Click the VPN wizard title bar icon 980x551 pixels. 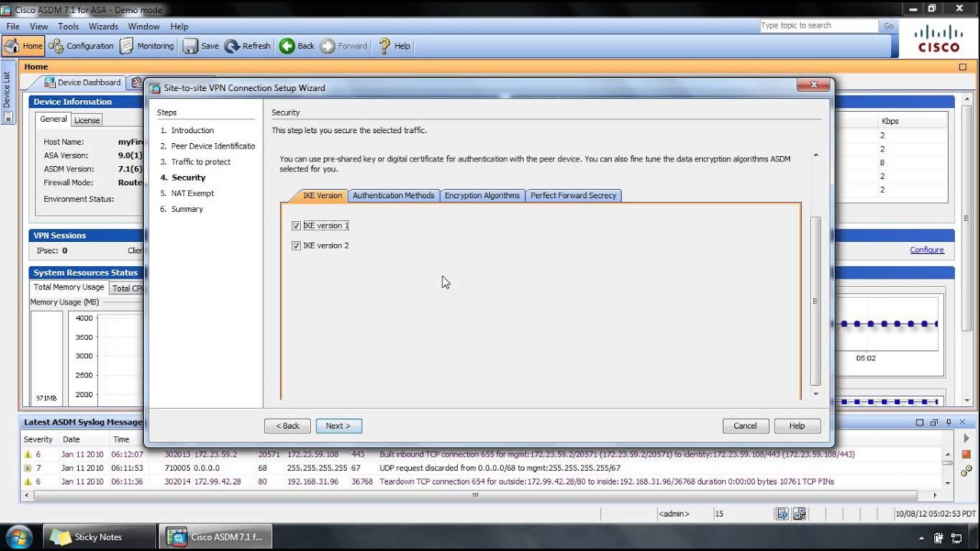pos(155,88)
